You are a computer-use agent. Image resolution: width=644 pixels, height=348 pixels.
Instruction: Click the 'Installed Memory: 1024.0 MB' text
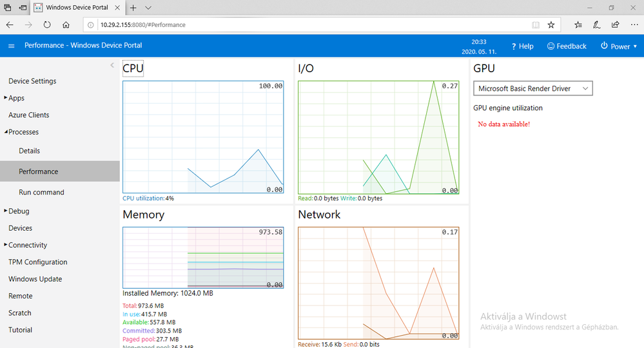click(x=168, y=293)
